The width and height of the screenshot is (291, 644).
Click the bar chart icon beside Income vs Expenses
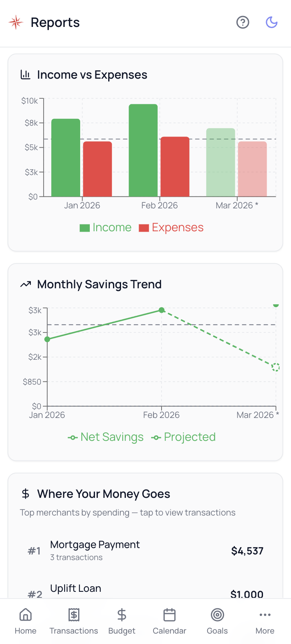[x=26, y=75]
